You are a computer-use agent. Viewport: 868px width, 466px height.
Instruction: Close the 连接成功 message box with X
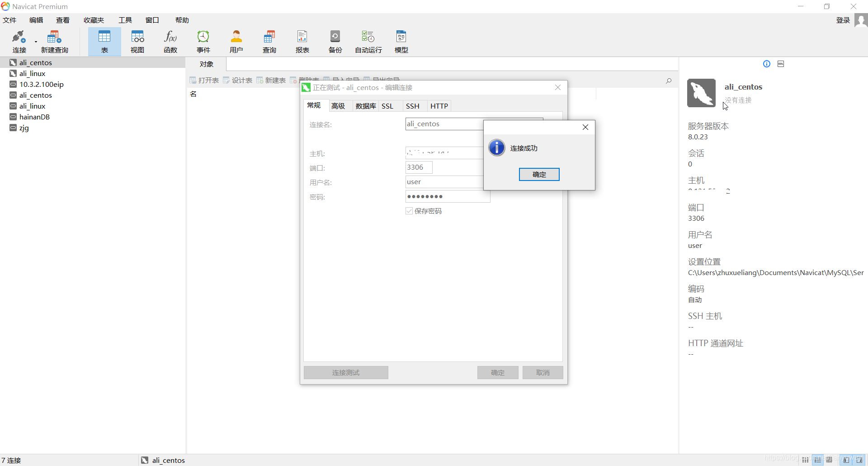coord(585,127)
